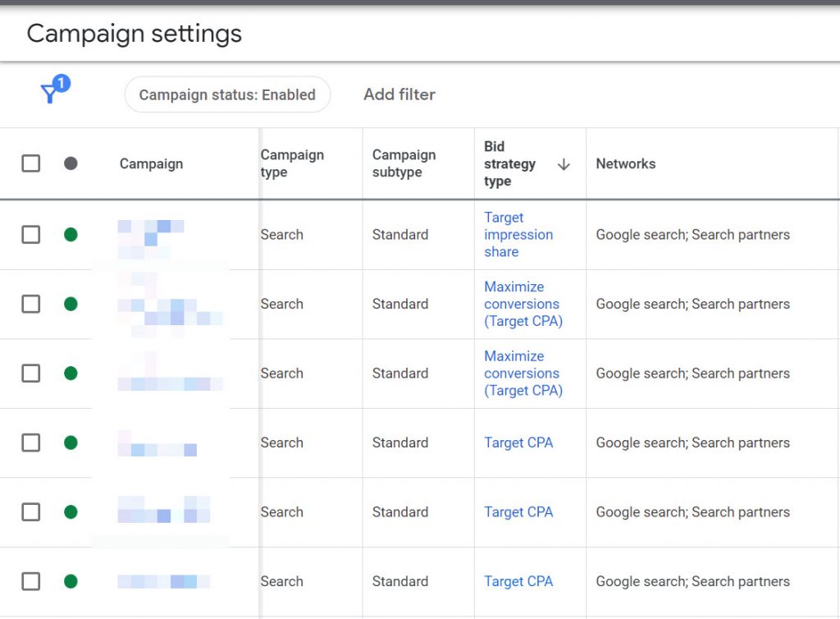Select checkbox of the last visible campaign row
Viewport: 840px width, 619px height.
[x=31, y=581]
